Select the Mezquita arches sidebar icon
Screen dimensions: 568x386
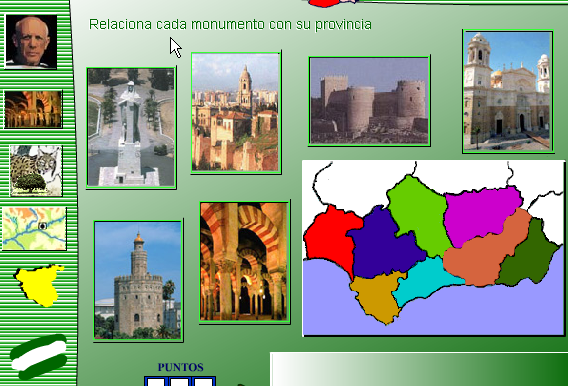pyautogui.click(x=33, y=109)
